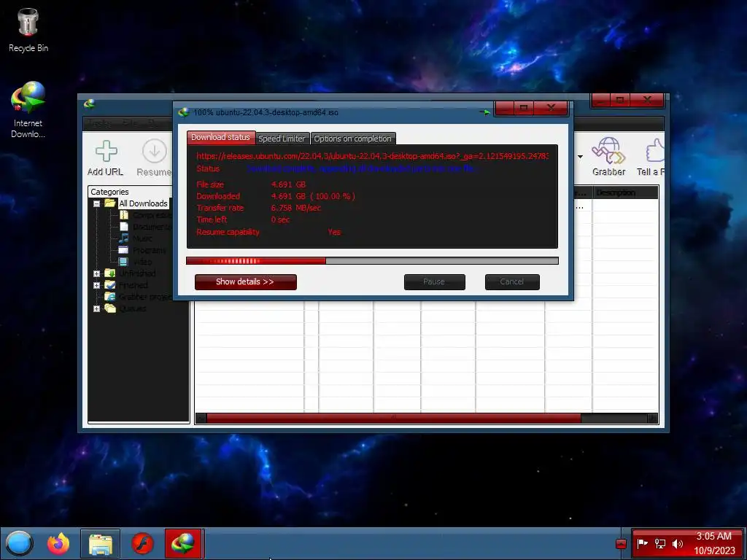Open the Grabber tool in the toolbar
This screenshot has height=560, width=747.
point(608,157)
